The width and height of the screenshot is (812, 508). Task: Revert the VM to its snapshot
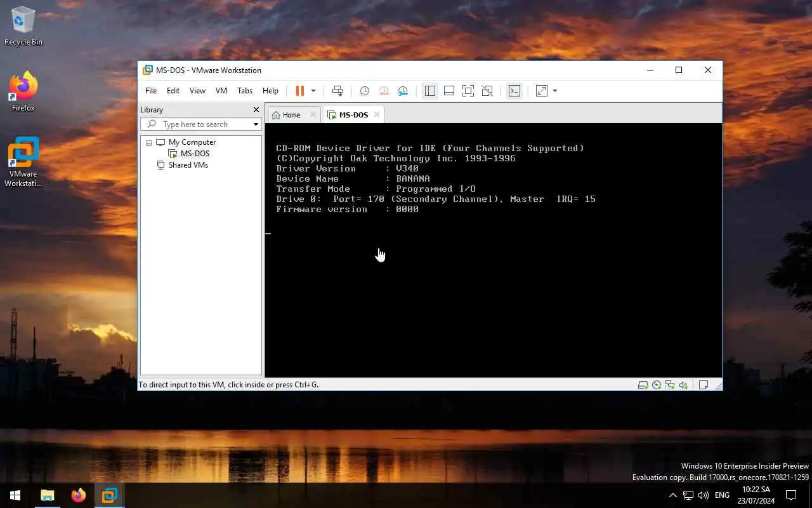point(383,91)
